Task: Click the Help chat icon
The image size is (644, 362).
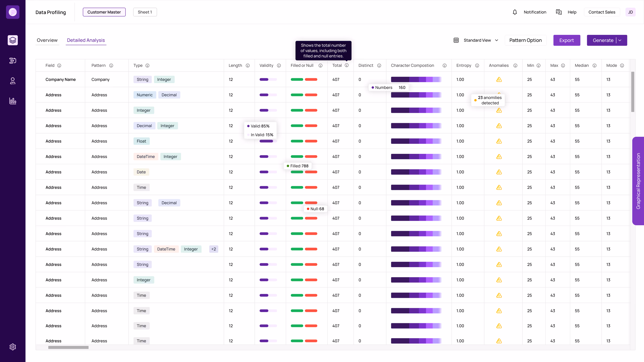Action: coord(559,12)
